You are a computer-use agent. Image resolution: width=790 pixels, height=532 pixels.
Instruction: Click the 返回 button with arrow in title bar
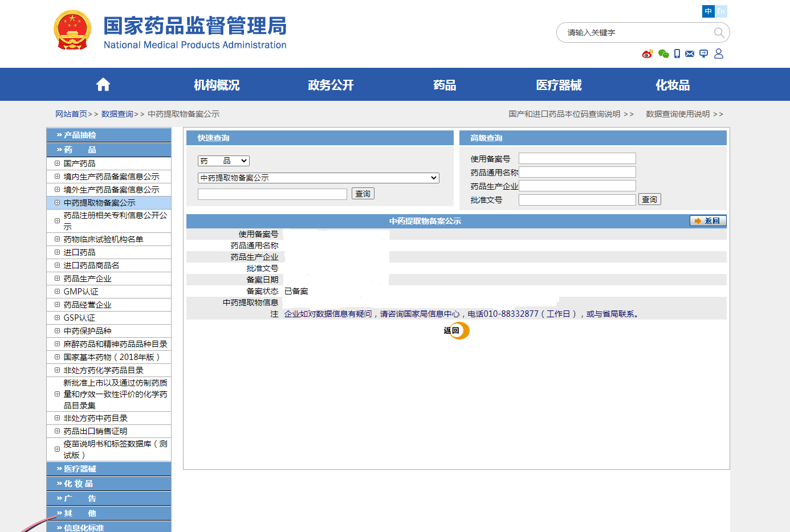click(x=708, y=221)
